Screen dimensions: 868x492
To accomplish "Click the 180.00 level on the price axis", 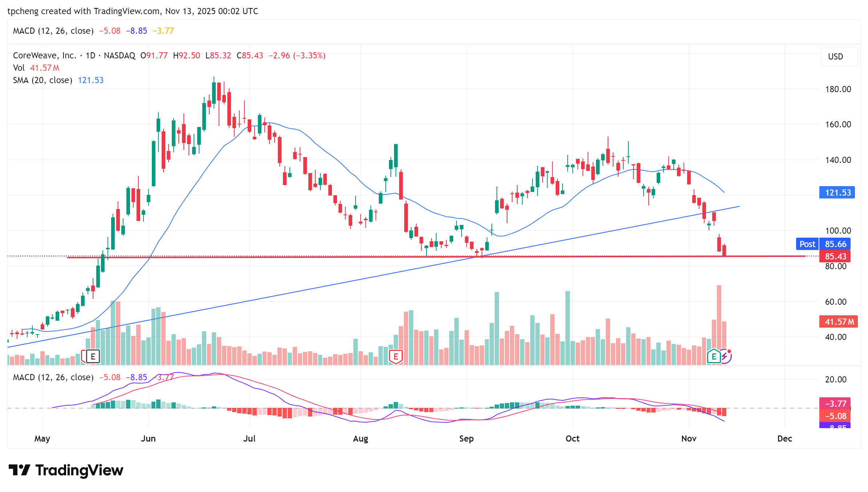I will pyautogui.click(x=838, y=89).
